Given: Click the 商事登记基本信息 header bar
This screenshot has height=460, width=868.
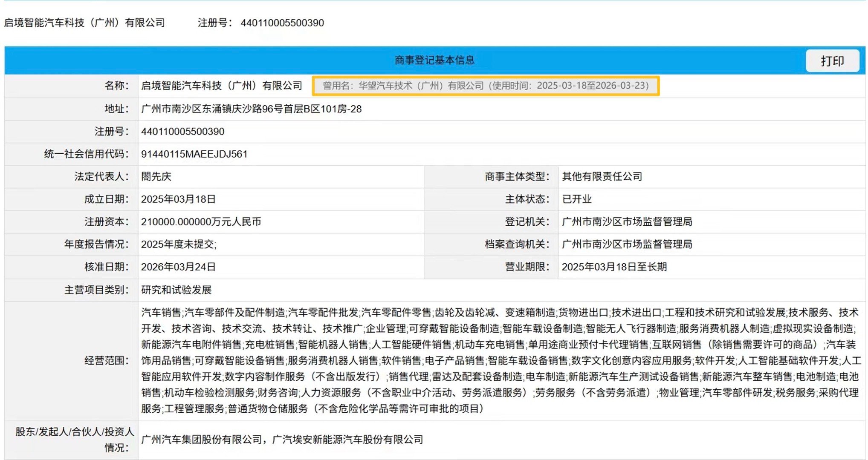Looking at the screenshot, I should tap(435, 60).
